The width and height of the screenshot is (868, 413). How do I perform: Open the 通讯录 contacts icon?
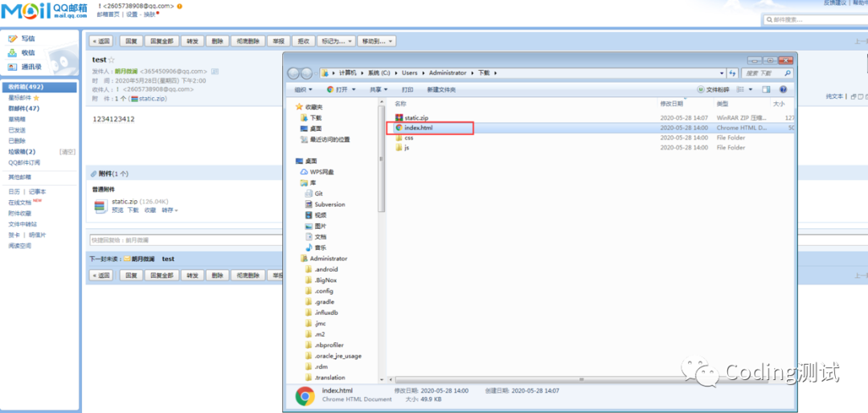14,67
